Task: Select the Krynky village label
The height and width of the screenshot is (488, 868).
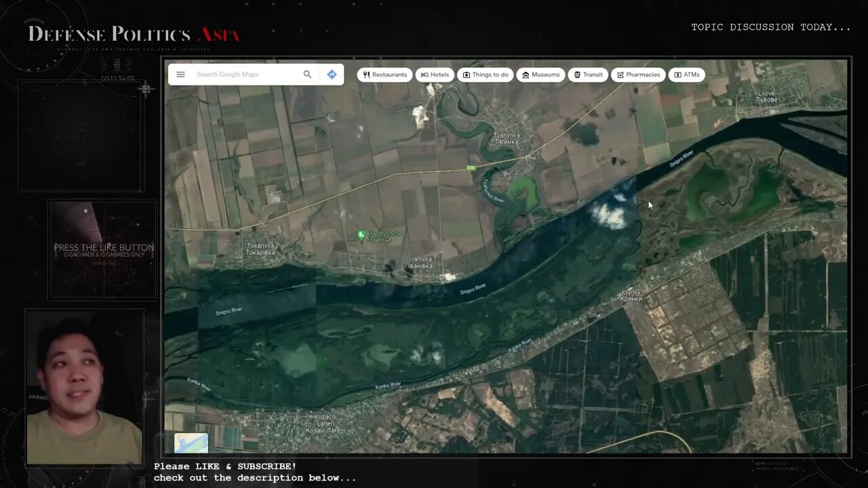Action: click(632, 296)
